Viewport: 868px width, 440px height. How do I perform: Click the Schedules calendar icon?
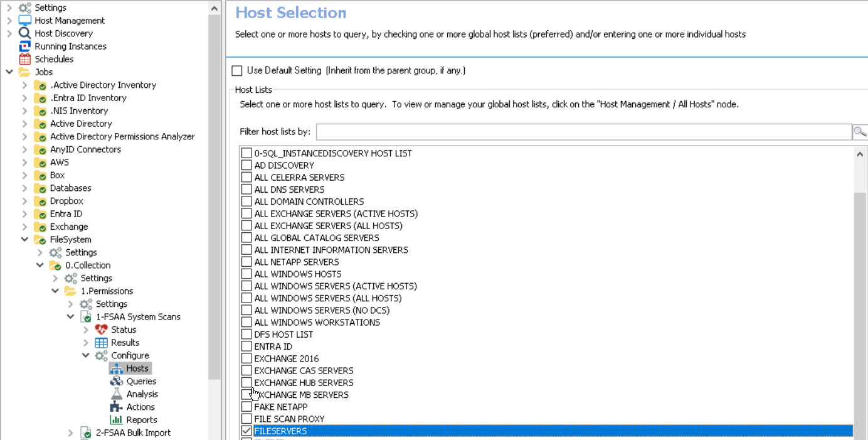24,59
